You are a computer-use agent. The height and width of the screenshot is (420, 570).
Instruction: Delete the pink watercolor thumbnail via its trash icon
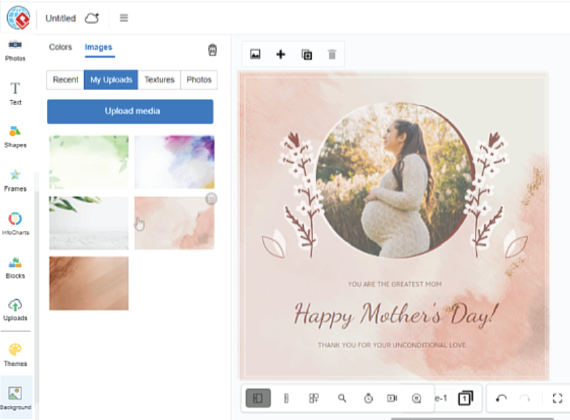point(211,199)
